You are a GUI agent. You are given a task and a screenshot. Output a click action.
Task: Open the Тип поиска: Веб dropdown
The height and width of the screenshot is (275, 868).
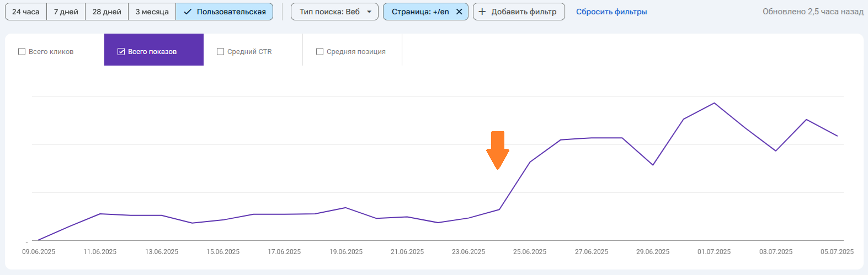[334, 12]
